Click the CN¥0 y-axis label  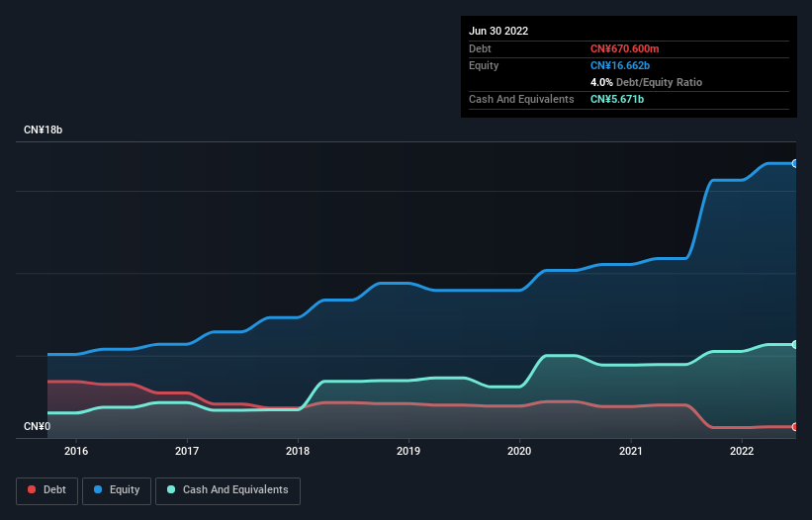click(x=38, y=426)
